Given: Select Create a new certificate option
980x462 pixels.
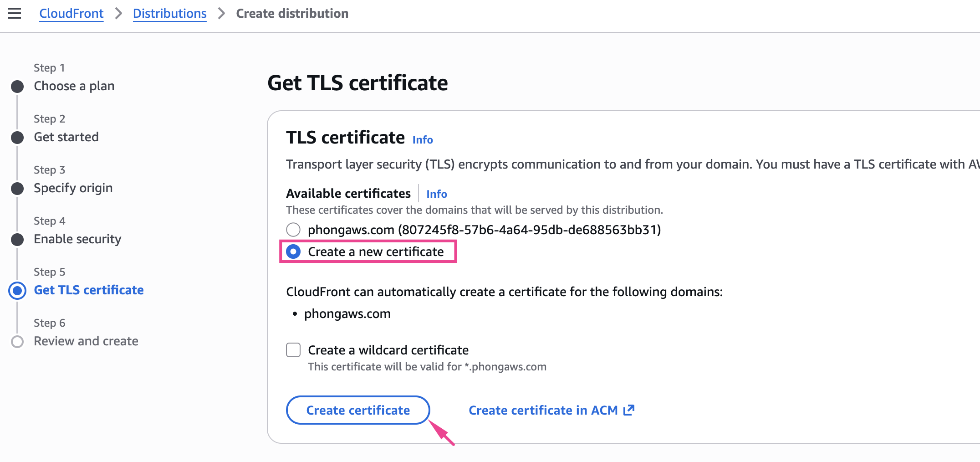Looking at the screenshot, I should [293, 252].
